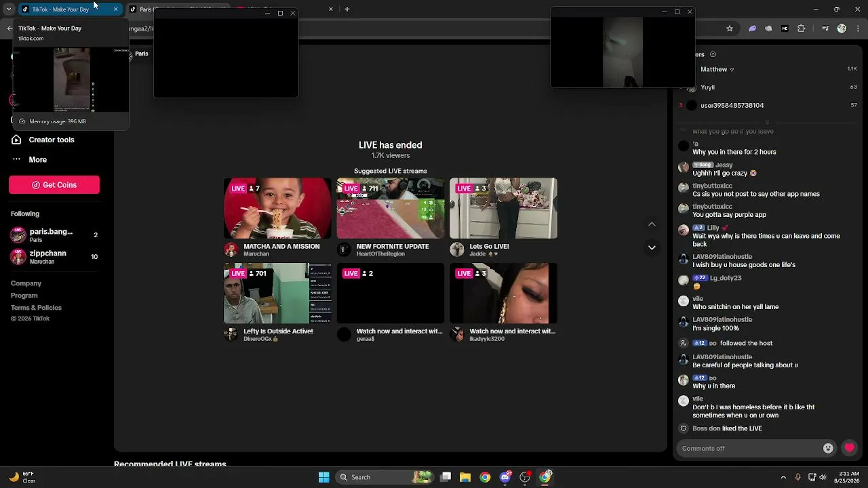Click Lilly commenter name in chat
Image resolution: width=868 pixels, height=488 pixels.
click(713, 228)
